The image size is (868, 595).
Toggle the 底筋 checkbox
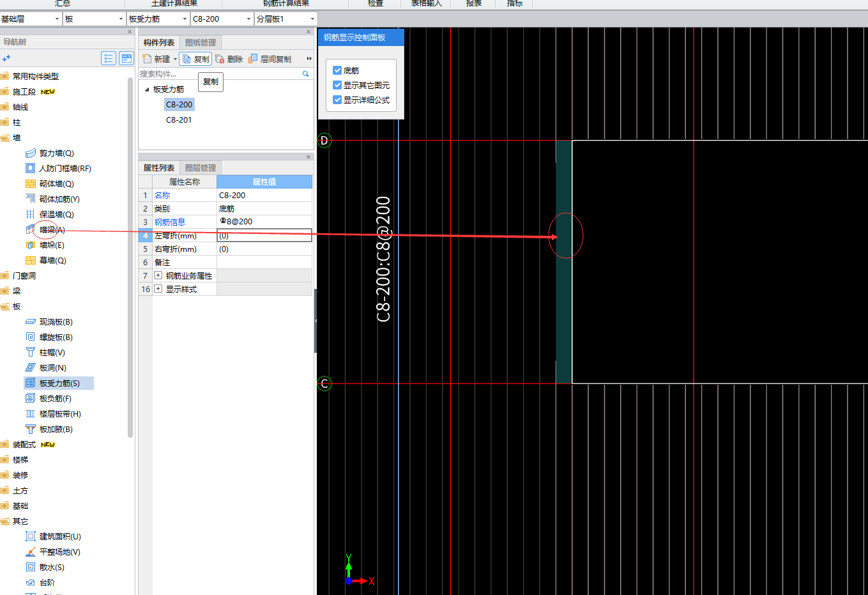click(x=337, y=70)
